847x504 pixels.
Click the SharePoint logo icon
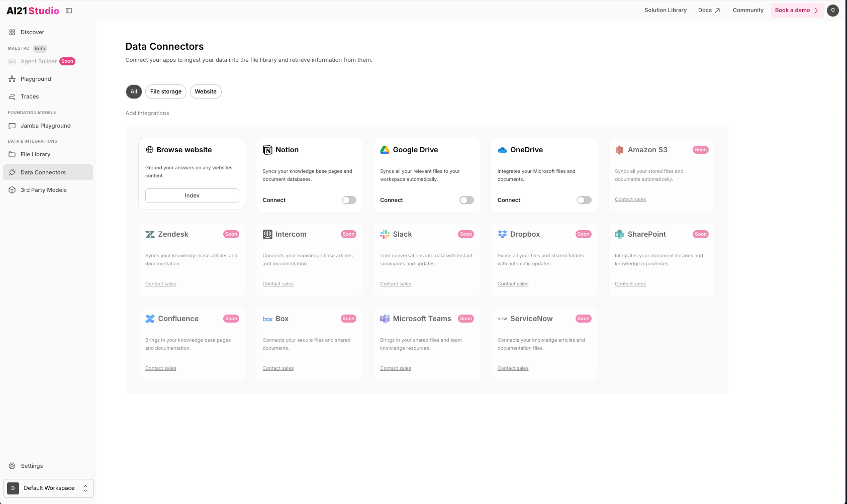pos(619,234)
